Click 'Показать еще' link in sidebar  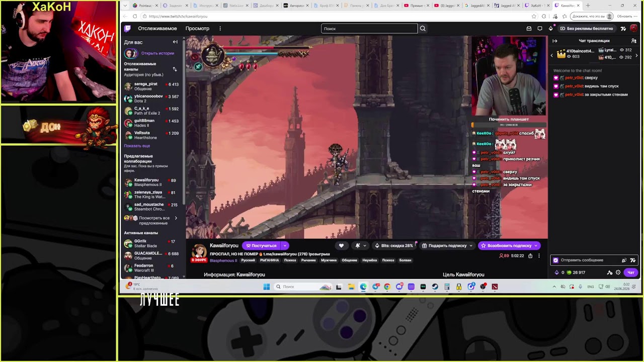[137, 146]
